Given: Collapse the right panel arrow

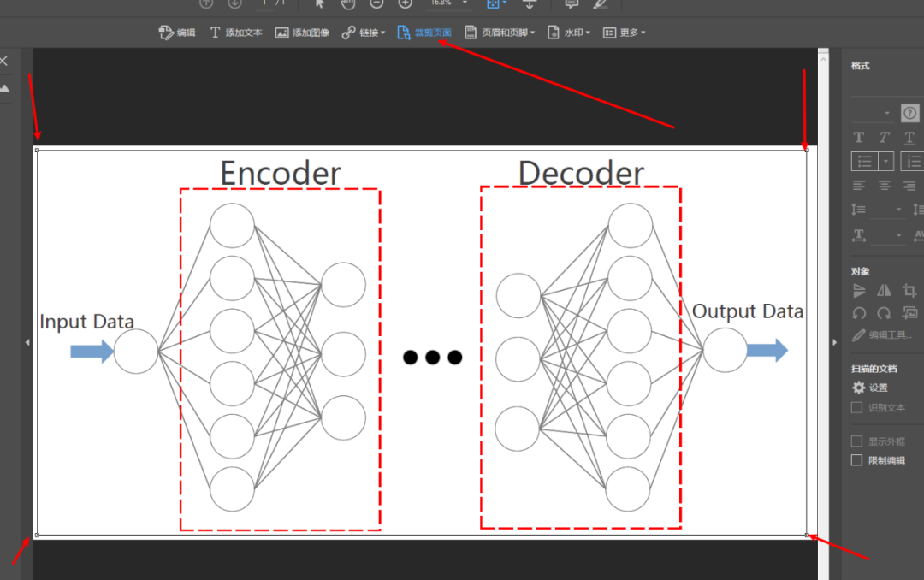Looking at the screenshot, I should (x=834, y=342).
